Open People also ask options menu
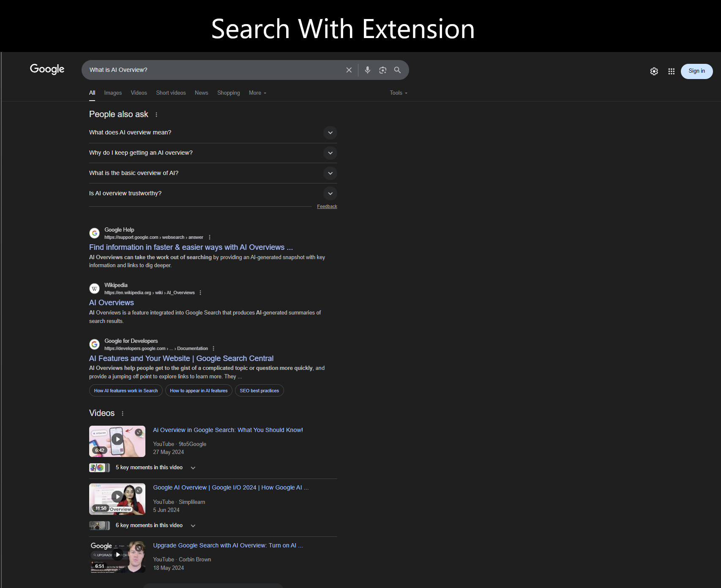The width and height of the screenshot is (721, 588). 156,115
